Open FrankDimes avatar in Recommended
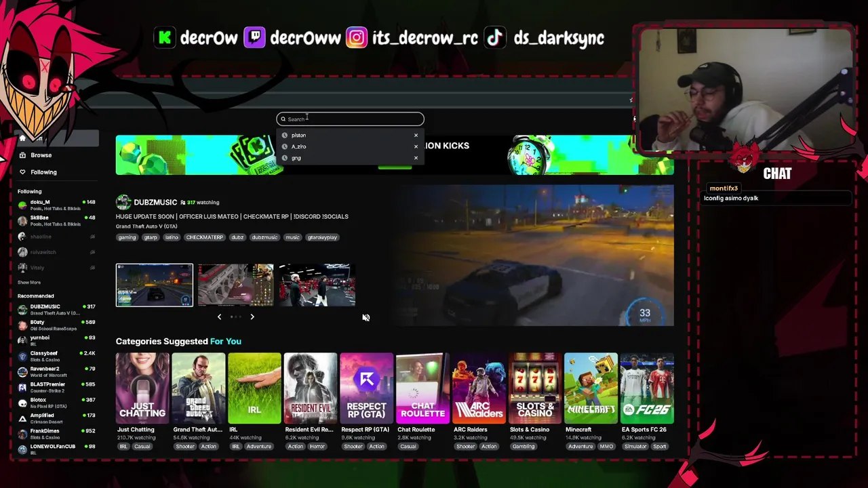 [22, 434]
